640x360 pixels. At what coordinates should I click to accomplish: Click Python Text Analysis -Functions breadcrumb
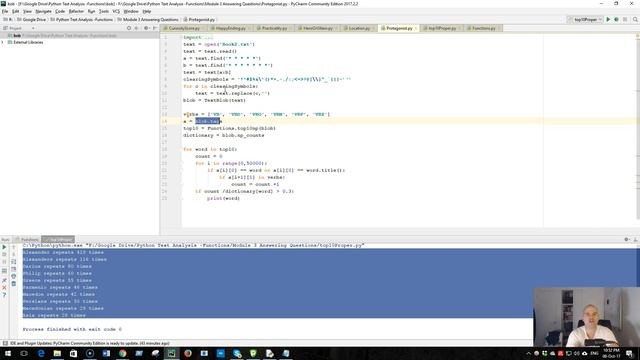(x=82, y=20)
